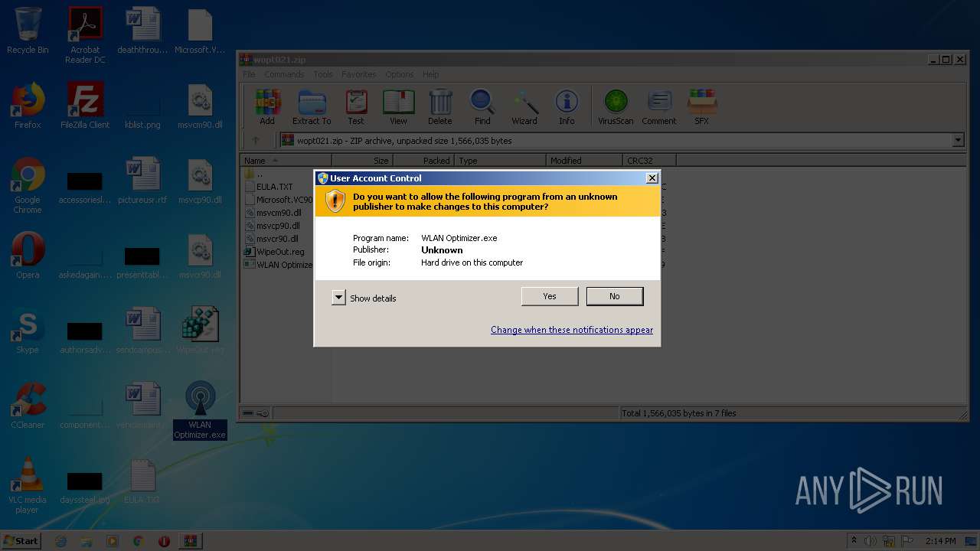Show hidden system tray icons

(x=854, y=541)
